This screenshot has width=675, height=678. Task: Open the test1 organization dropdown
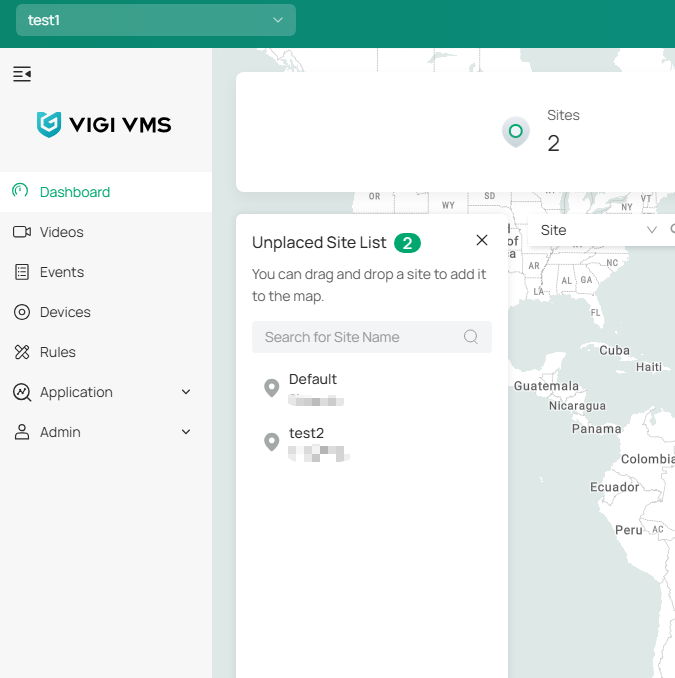point(156,20)
